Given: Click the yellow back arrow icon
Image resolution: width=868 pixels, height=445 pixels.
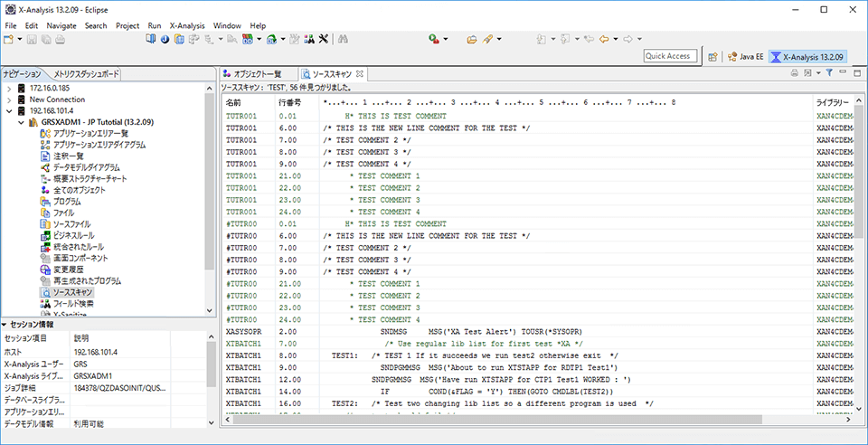Looking at the screenshot, I should coord(605,39).
